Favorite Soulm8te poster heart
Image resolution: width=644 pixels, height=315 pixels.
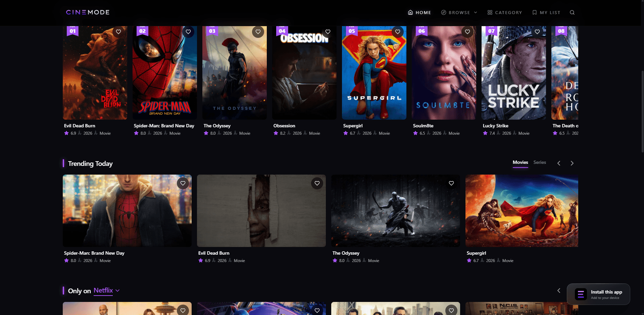467,32
